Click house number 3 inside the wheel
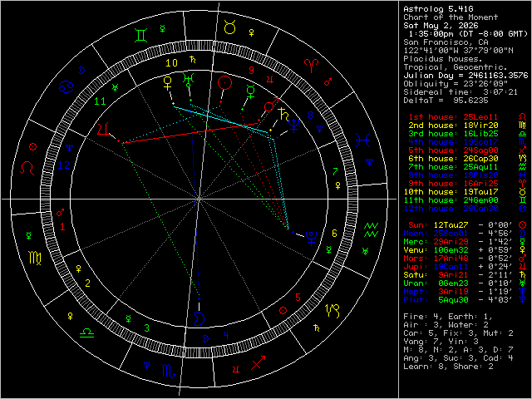Screen dimensions: 532x399 (146, 328)
